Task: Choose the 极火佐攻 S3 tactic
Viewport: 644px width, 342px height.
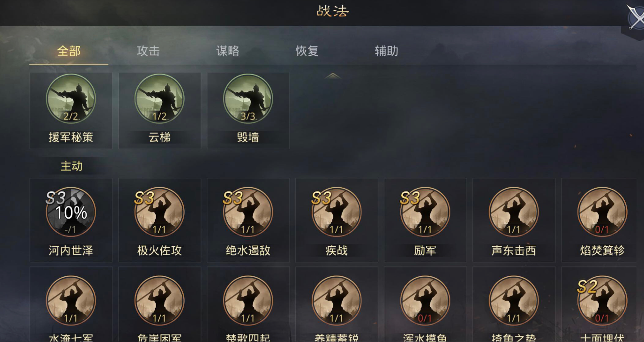Action: (159, 212)
